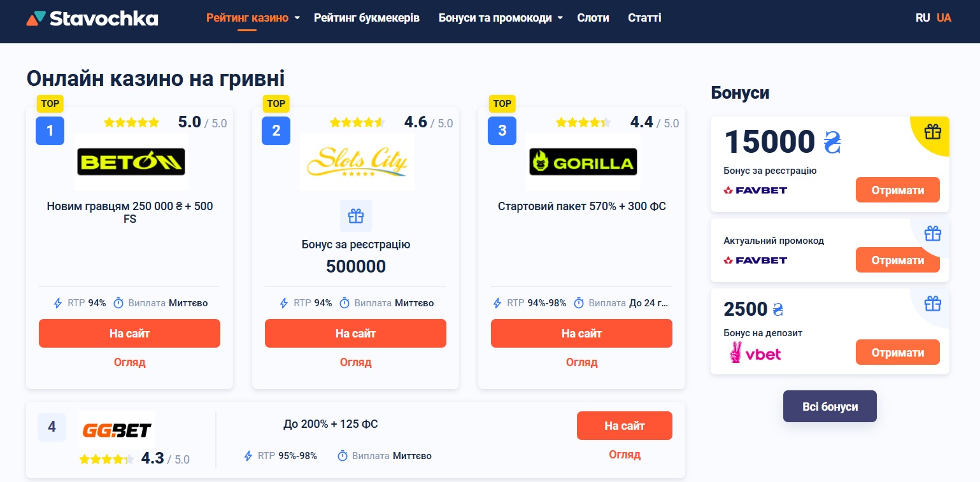Click the fifth star in the Slots City rating
The height and width of the screenshot is (482, 980).
coord(380,122)
